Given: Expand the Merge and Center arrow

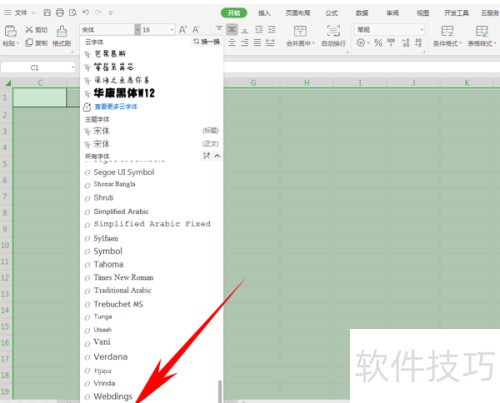Looking at the screenshot, I should (x=313, y=43).
